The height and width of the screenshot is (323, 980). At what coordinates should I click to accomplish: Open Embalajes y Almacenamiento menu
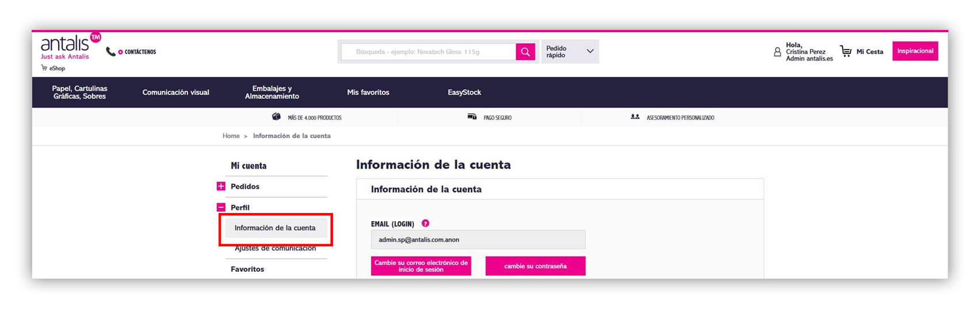271,92
